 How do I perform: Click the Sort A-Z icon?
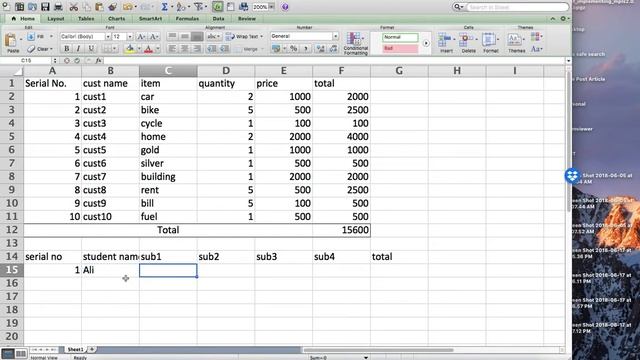pos(181,7)
